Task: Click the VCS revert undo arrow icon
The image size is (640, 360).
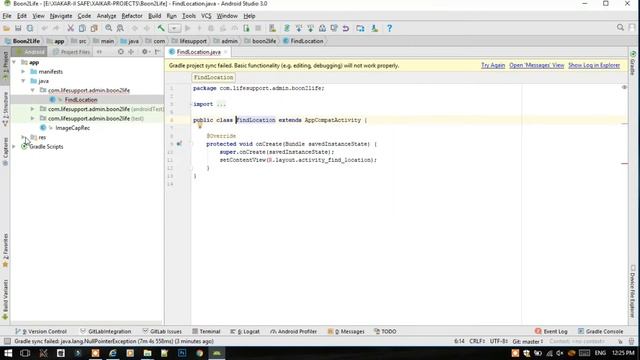Action: coord(346,28)
